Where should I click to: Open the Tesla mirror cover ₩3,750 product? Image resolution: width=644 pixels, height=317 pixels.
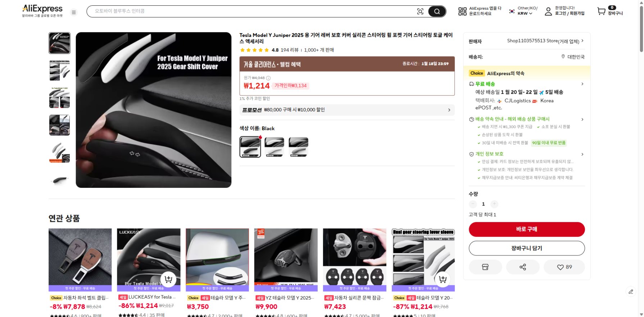(x=217, y=260)
